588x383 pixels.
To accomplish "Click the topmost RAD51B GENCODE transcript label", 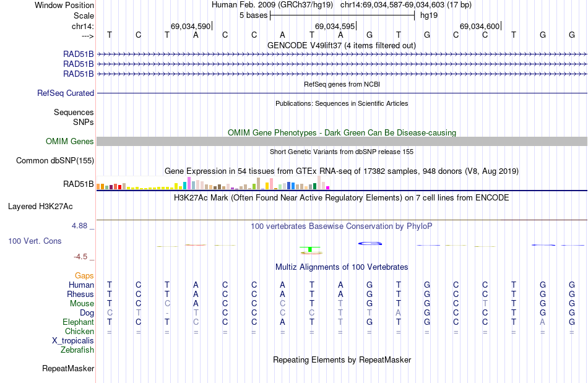I will coord(79,54).
